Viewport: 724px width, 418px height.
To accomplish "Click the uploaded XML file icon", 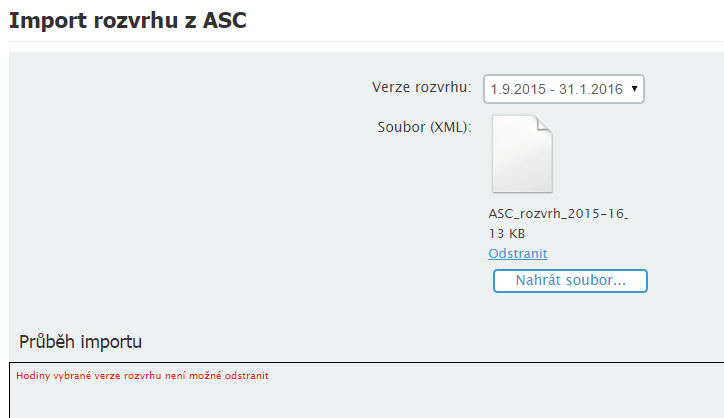I will tap(522, 154).
